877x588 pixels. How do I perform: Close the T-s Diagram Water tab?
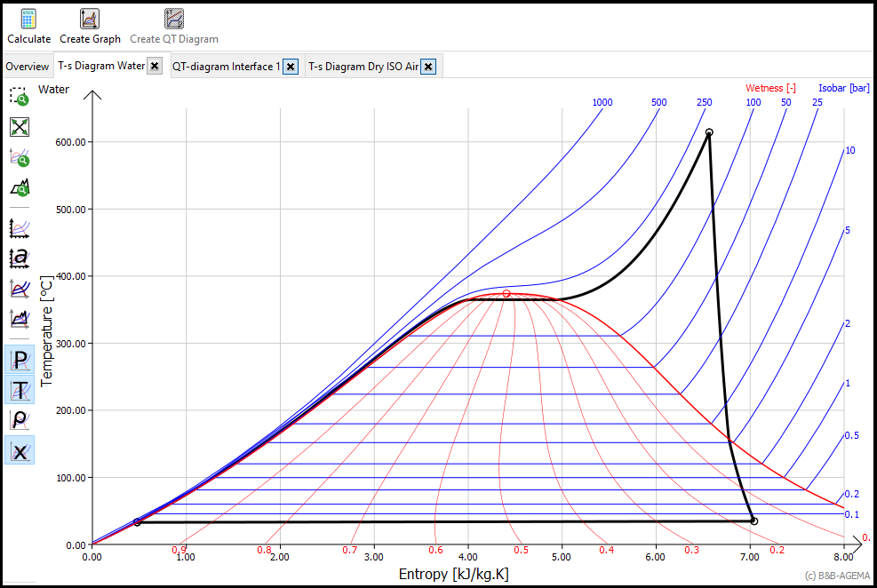[x=155, y=67]
